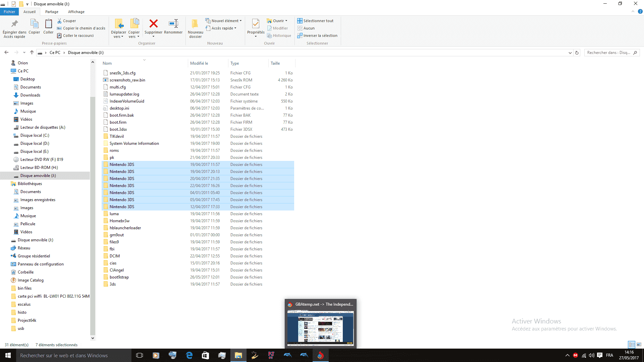Sort files by the Taille column
Image resolution: width=644 pixels, height=362 pixels.
pyautogui.click(x=282, y=63)
